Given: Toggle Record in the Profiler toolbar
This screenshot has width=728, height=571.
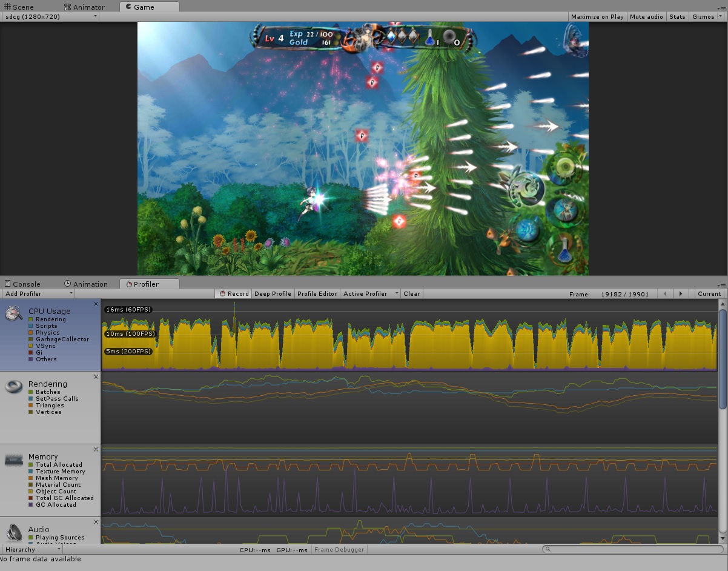Looking at the screenshot, I should coord(234,294).
